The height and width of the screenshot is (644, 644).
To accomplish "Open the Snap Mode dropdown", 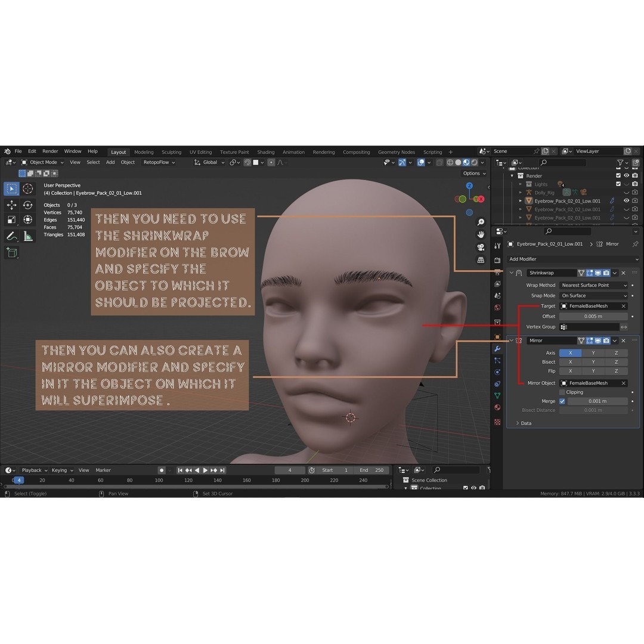I will (593, 296).
